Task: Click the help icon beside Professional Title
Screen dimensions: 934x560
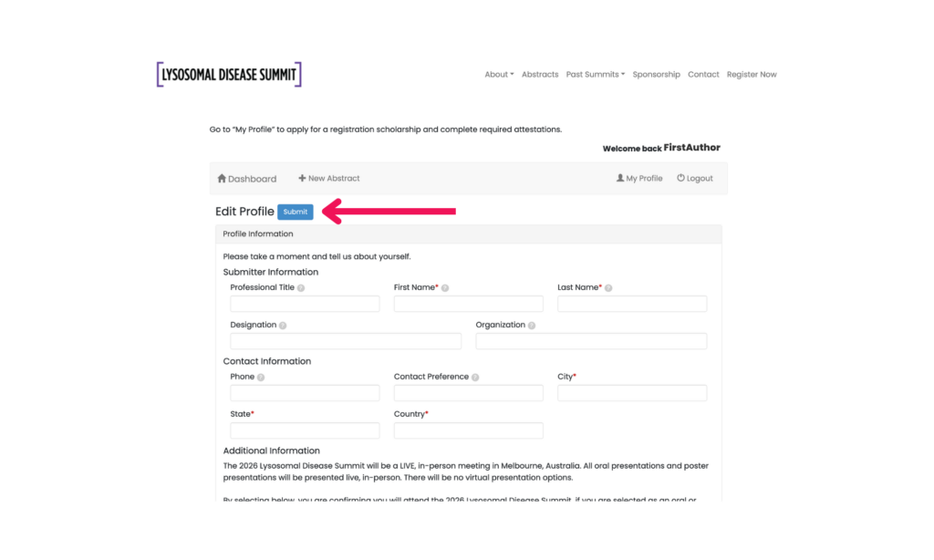Action: coord(301,288)
